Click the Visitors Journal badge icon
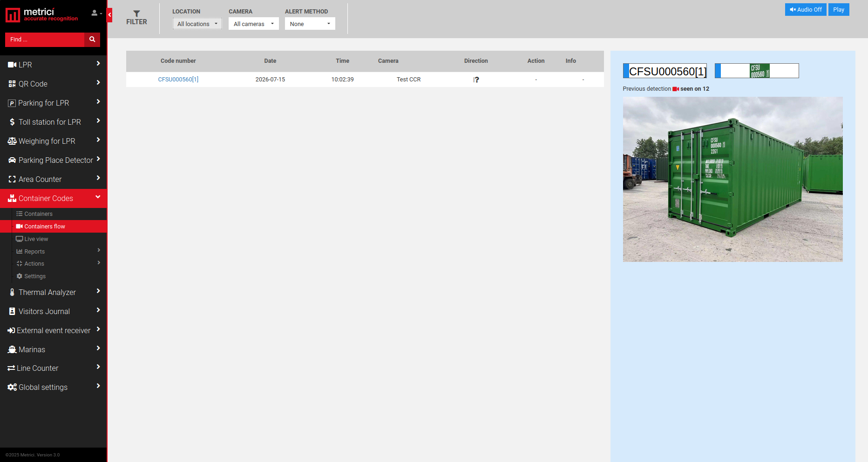This screenshot has height=462, width=868. [x=12, y=311]
